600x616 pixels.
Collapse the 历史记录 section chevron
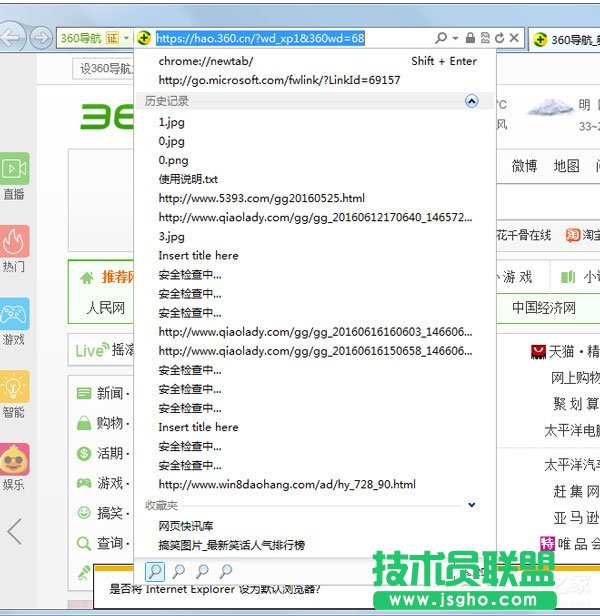[x=472, y=101]
